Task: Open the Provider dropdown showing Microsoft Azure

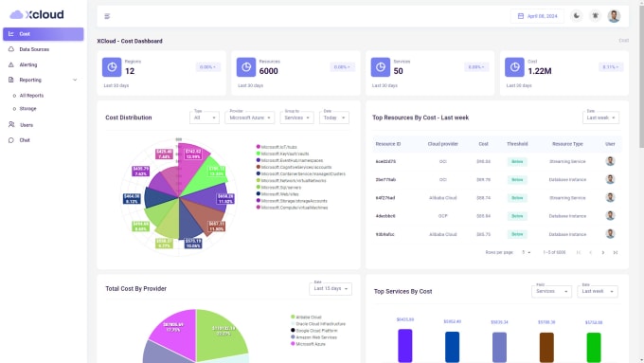Action: (250, 118)
